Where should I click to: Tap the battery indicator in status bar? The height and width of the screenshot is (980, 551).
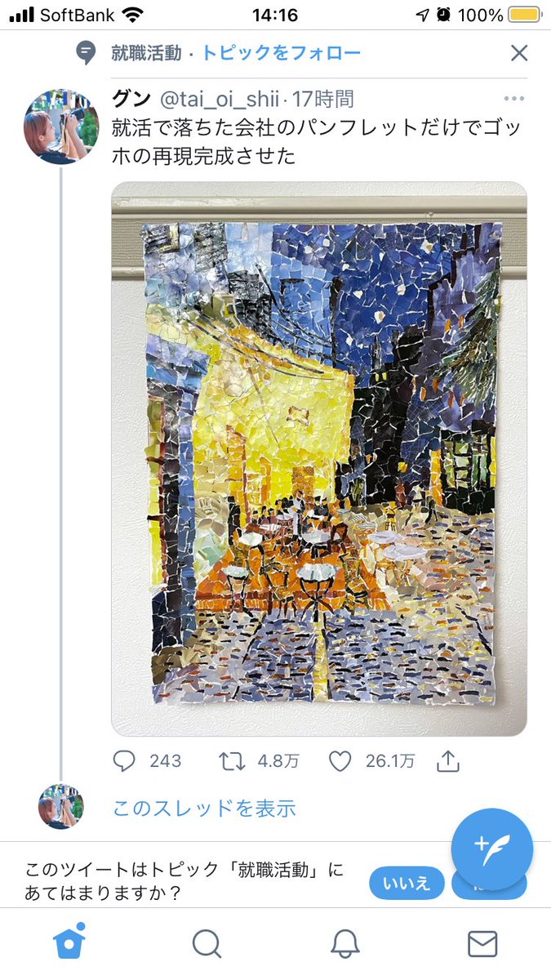pyautogui.click(x=523, y=15)
